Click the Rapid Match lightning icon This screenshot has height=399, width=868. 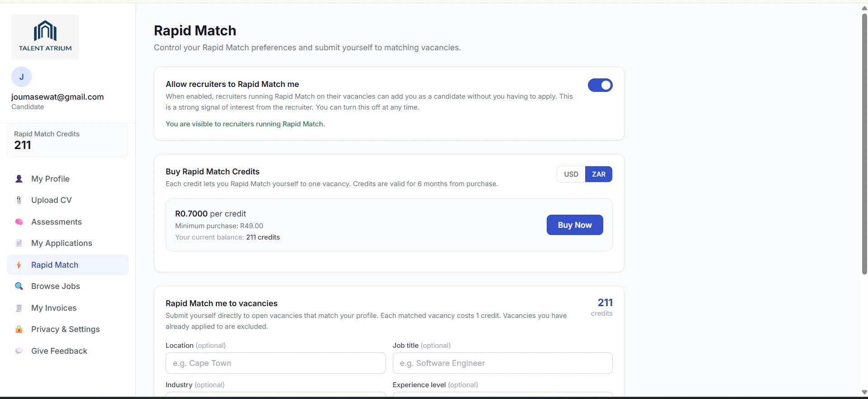[19, 265]
